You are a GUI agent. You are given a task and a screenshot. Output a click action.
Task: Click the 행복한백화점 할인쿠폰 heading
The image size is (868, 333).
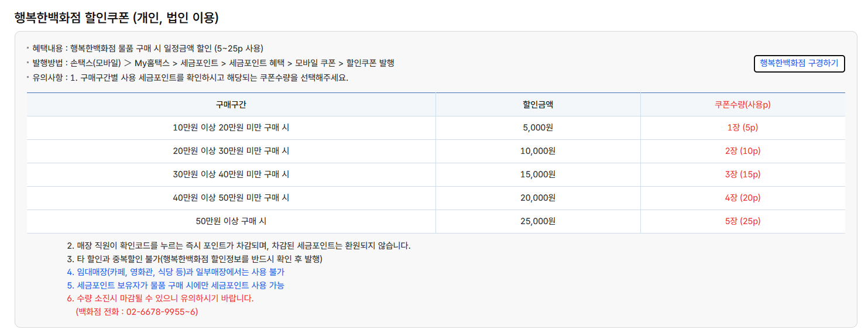tap(116, 18)
